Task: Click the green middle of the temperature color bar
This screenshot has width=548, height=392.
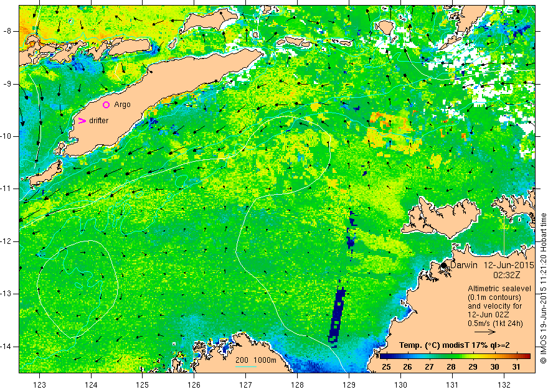Action: (455, 357)
